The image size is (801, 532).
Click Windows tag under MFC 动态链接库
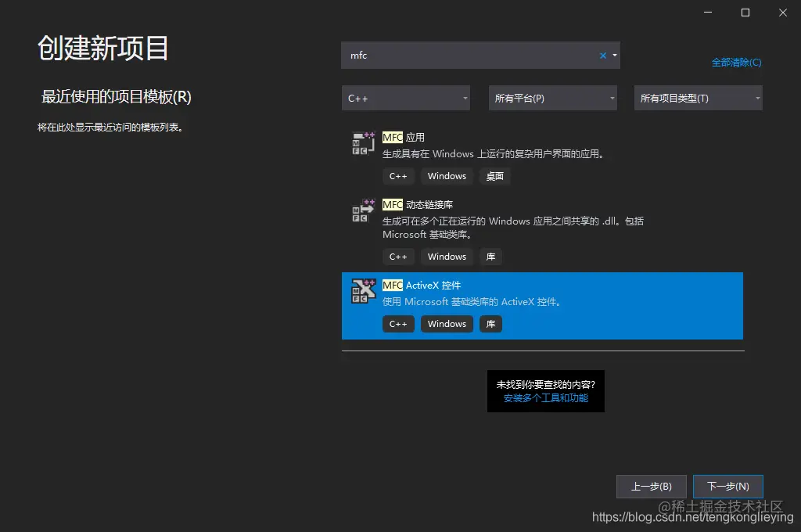[x=447, y=257]
